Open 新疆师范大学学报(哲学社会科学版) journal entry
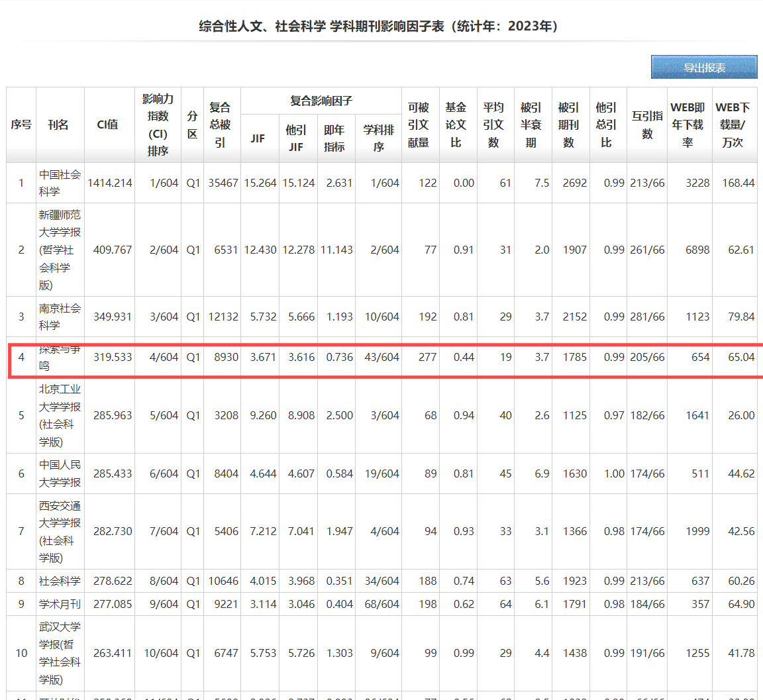Screen dimensions: 763x700 click(60, 250)
